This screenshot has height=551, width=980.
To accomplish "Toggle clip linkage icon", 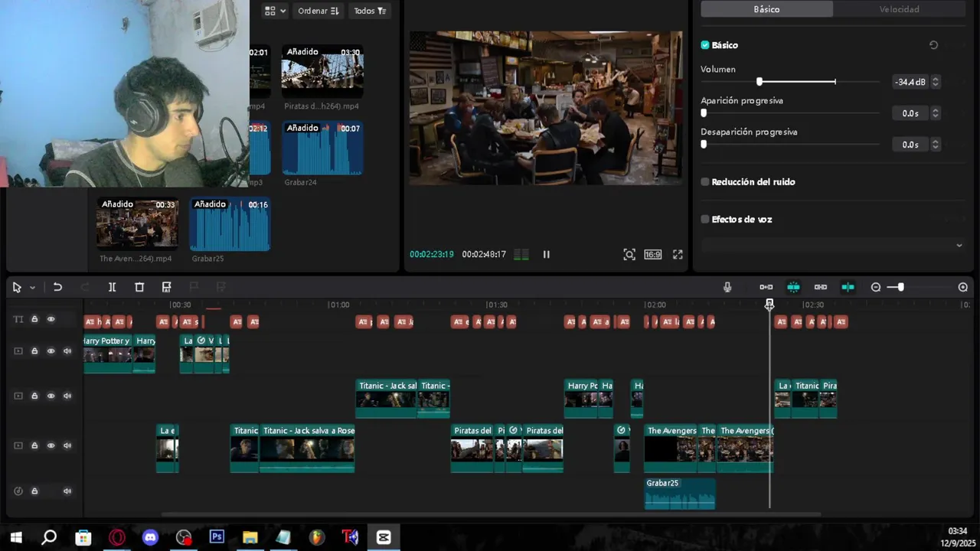I will tap(821, 288).
